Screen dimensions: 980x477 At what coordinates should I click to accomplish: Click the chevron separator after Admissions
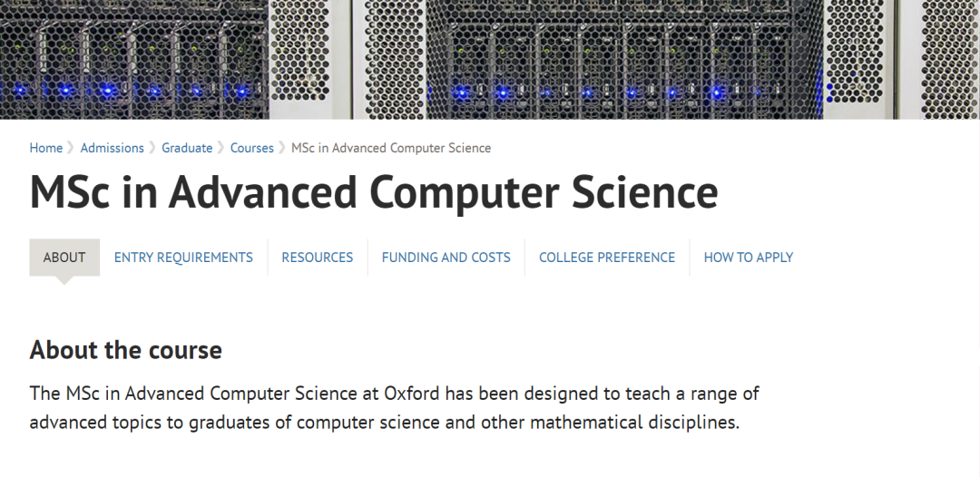[152, 148]
